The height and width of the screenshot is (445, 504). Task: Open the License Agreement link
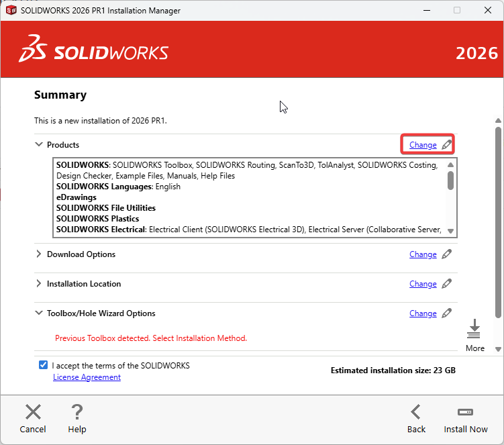tap(87, 377)
